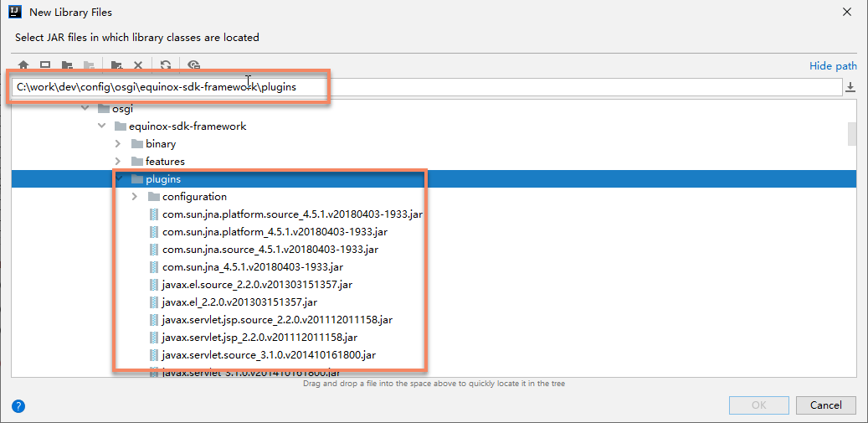
Task: Click the Home directory toolbar icon
Action: click(x=23, y=65)
